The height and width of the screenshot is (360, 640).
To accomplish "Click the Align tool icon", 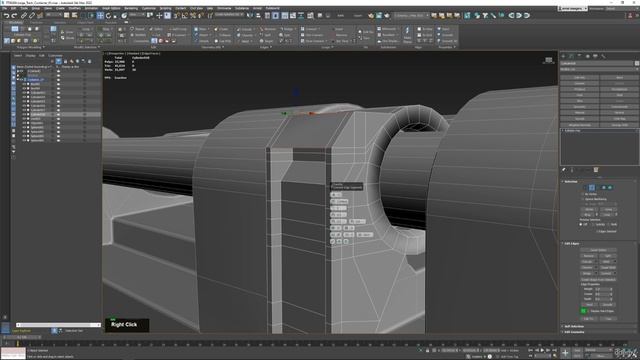I will pos(258,16).
